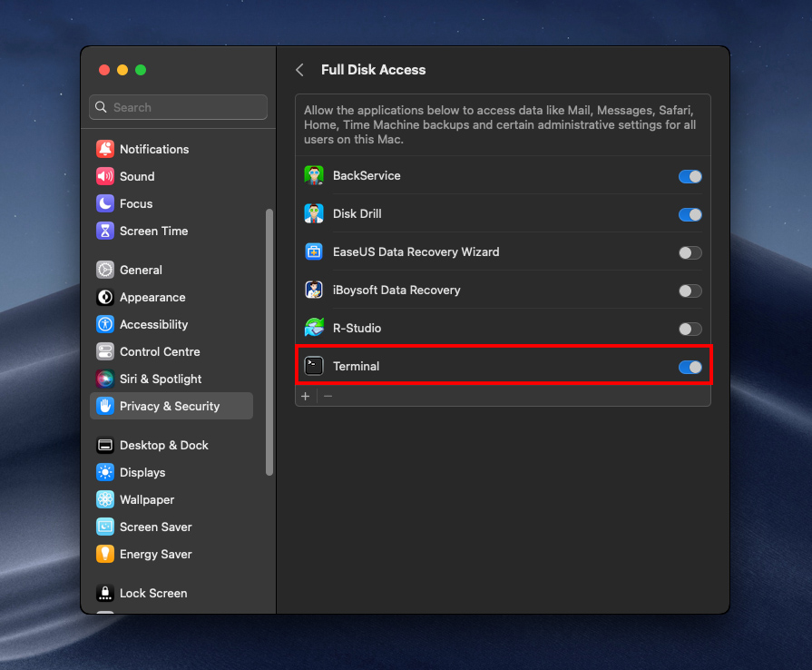Viewport: 812px width, 670px height.
Task: Select the "BackService" app name text
Action: pos(367,175)
